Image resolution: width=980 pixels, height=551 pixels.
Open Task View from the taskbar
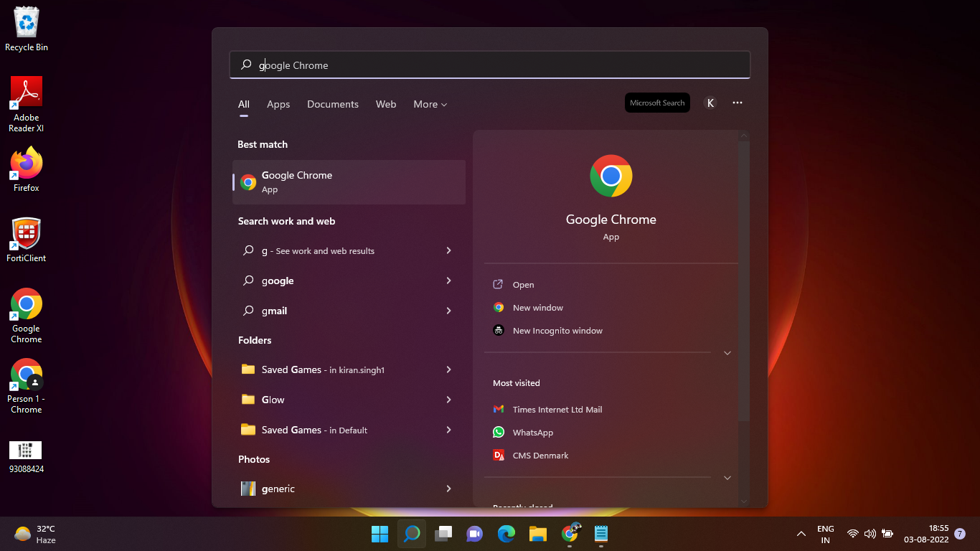(443, 534)
